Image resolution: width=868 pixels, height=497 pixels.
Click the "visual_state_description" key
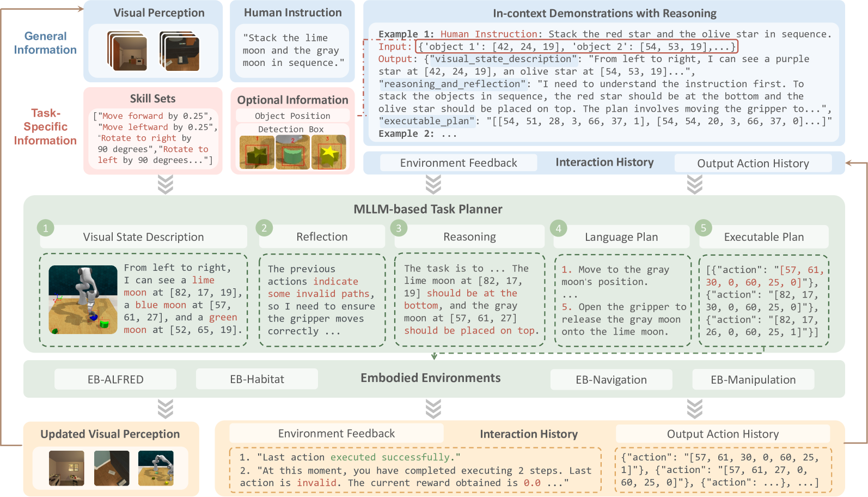pyautogui.click(x=504, y=59)
